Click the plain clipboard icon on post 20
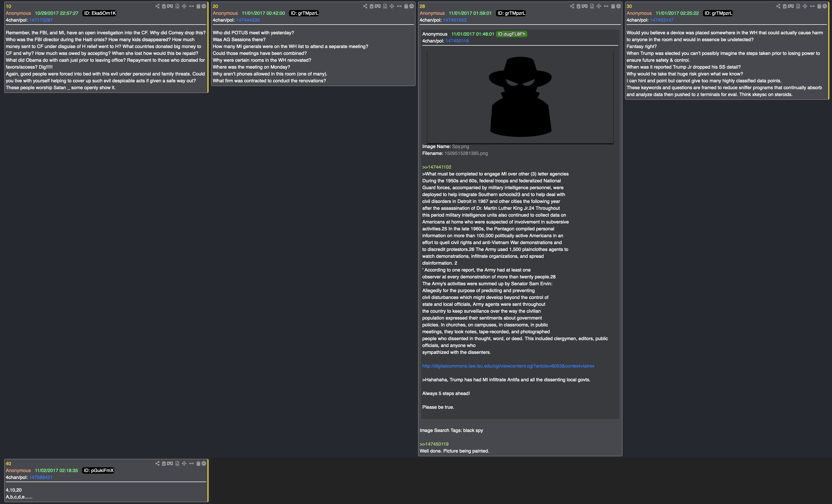The height and width of the screenshot is (504, 832). (x=406, y=6)
